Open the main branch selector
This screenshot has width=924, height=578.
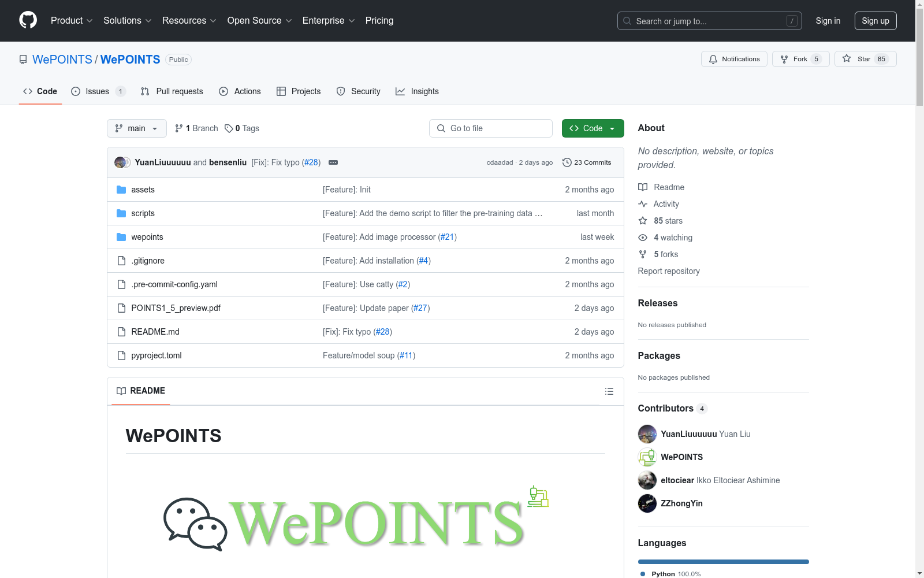click(137, 128)
